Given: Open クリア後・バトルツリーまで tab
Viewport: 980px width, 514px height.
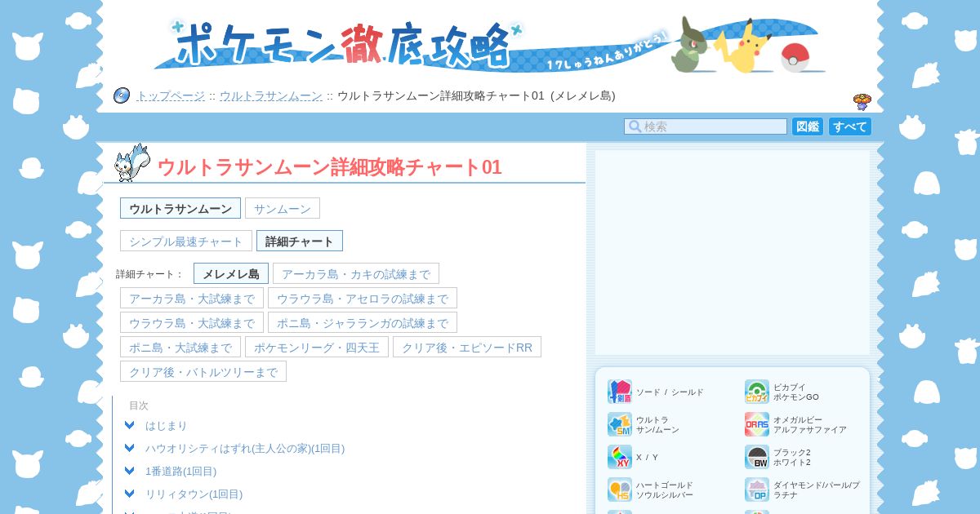Looking at the screenshot, I should [x=203, y=371].
